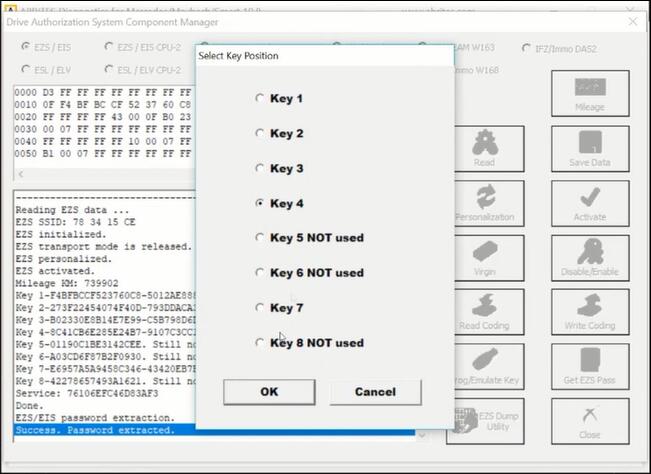The height and width of the screenshot is (474, 651).
Task: Click hex dump row 0050
Action: point(105,153)
